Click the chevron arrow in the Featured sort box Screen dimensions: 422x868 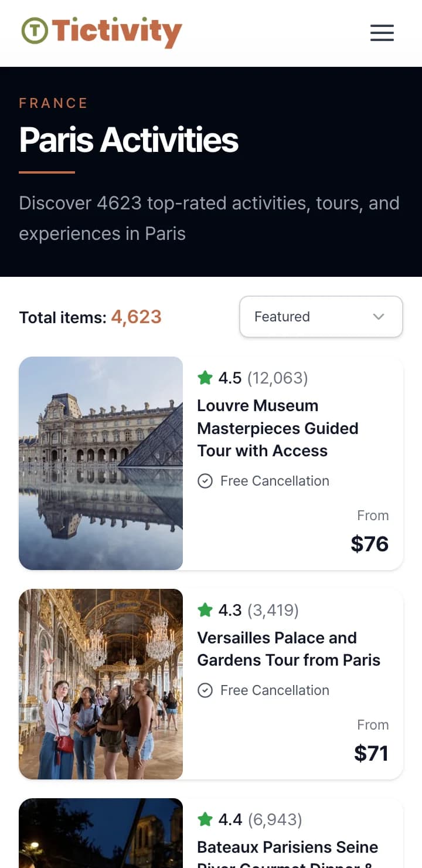pos(379,317)
